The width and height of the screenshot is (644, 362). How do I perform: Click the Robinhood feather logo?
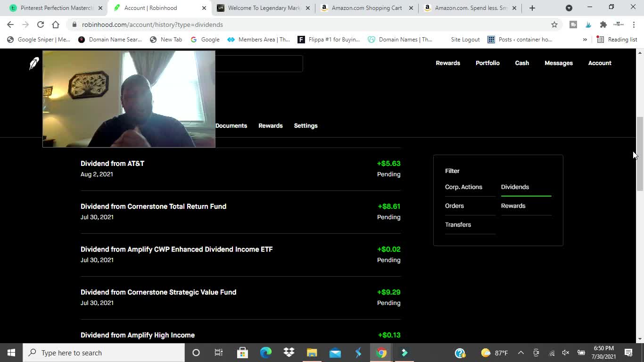point(34,63)
